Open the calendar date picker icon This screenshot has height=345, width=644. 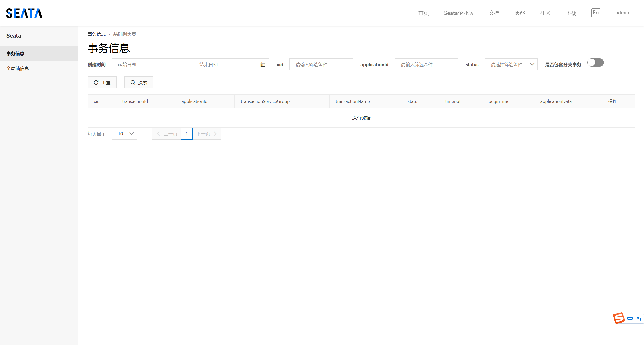263,65
